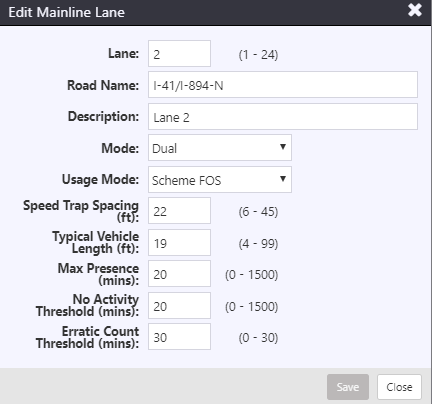Click the Erratic Count Threshold input

click(x=179, y=337)
